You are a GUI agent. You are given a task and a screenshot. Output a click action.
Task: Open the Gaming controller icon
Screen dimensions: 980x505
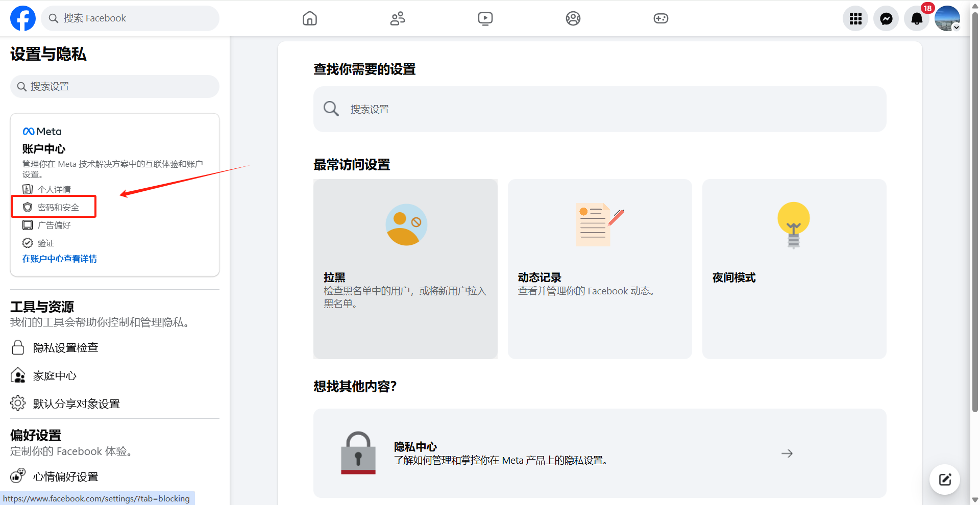[660, 19]
